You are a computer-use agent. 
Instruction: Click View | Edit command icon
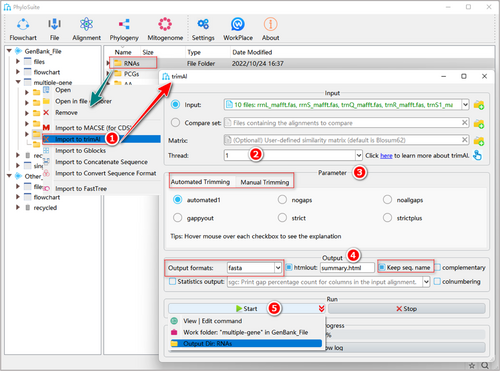tap(174, 321)
